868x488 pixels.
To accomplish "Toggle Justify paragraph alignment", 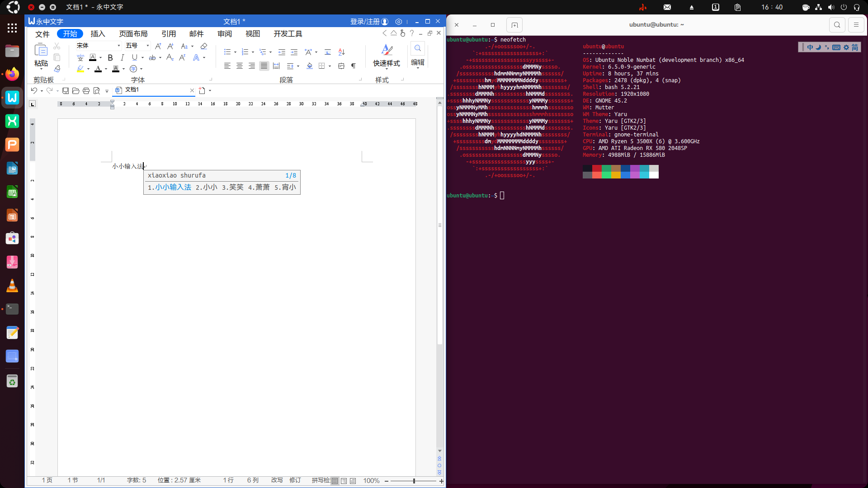I will point(264,66).
